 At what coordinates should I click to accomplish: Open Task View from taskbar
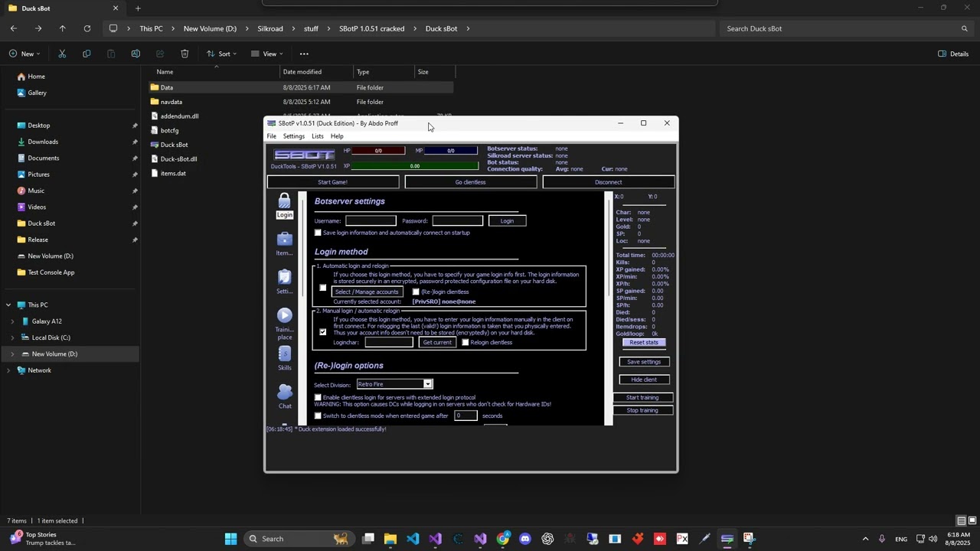pyautogui.click(x=368, y=539)
